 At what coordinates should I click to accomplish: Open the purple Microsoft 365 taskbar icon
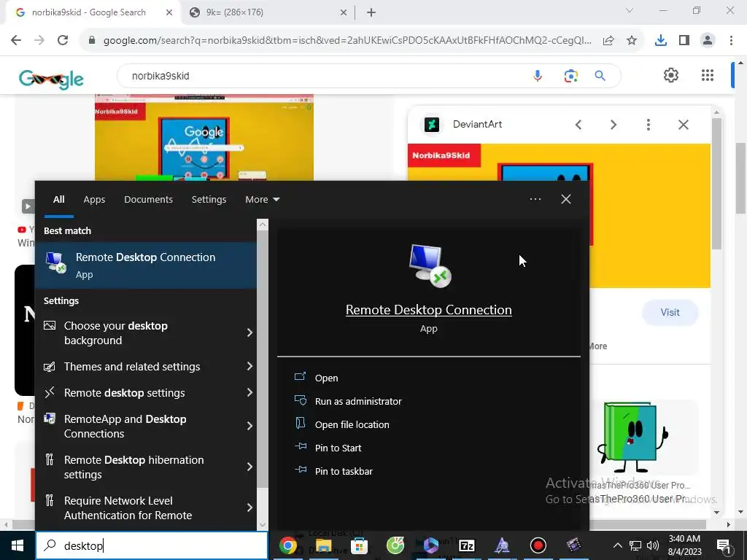pyautogui.click(x=430, y=545)
